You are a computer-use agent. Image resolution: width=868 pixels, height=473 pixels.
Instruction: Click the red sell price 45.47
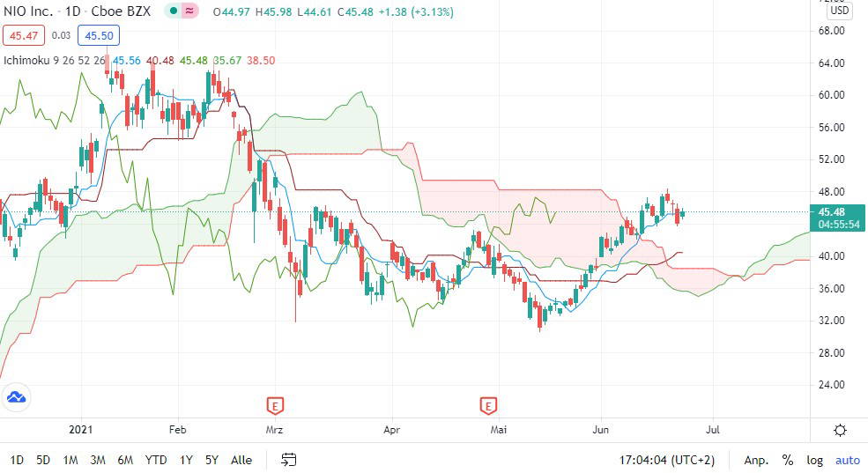(24, 36)
